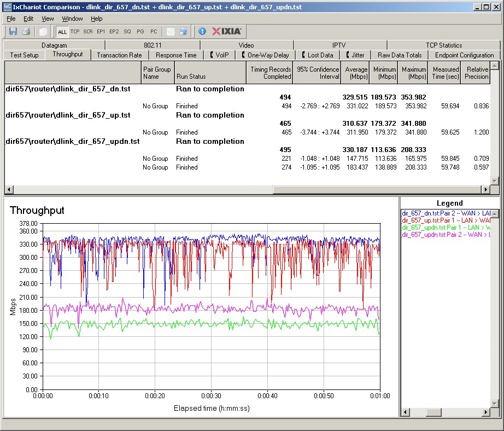
Task: Click the table's horizontal scroll right arrow
Action: click(485, 189)
